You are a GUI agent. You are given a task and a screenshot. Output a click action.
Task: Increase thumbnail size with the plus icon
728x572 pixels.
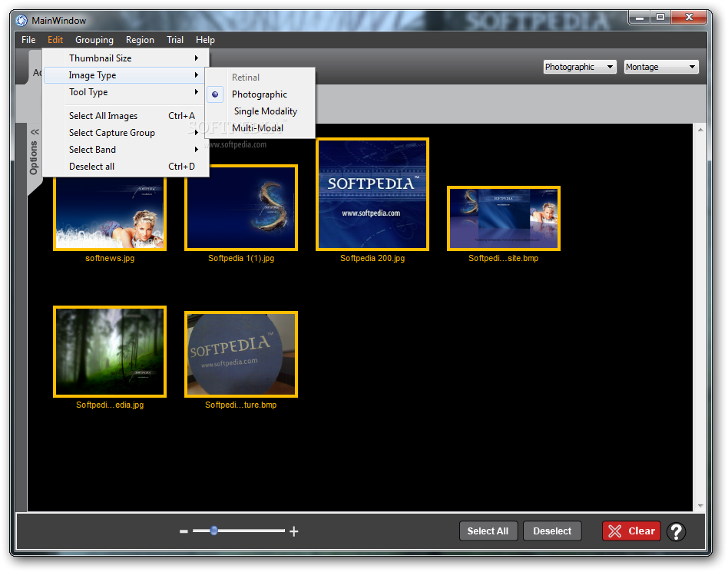point(294,531)
